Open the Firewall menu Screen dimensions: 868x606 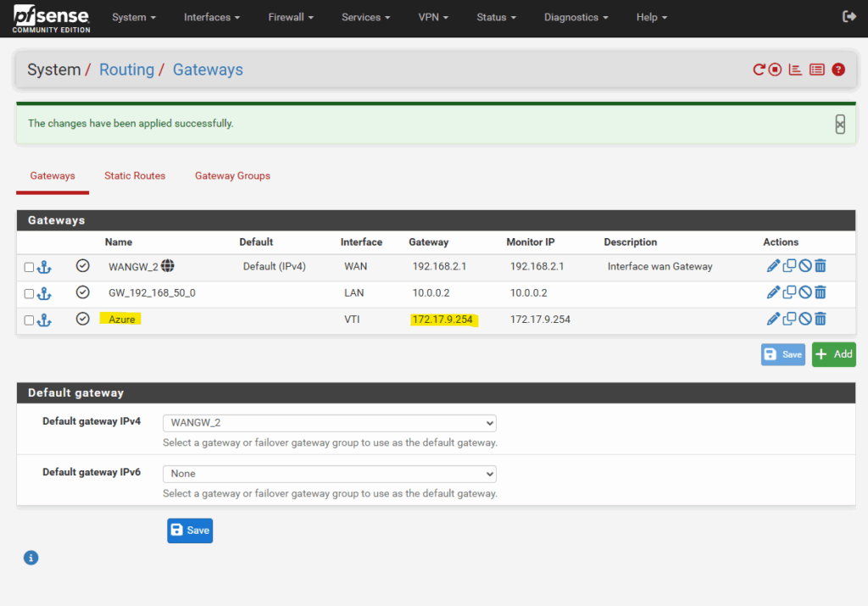[x=291, y=17]
